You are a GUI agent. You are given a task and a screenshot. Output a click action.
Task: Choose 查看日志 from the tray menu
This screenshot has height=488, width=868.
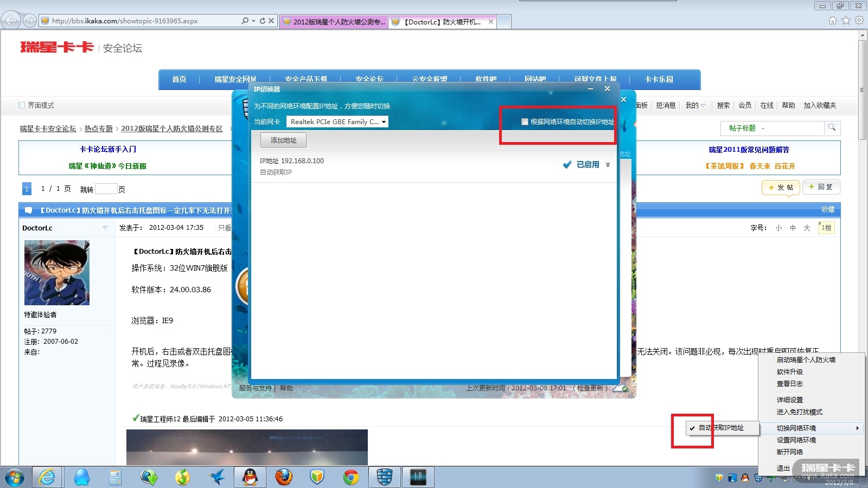(x=790, y=384)
